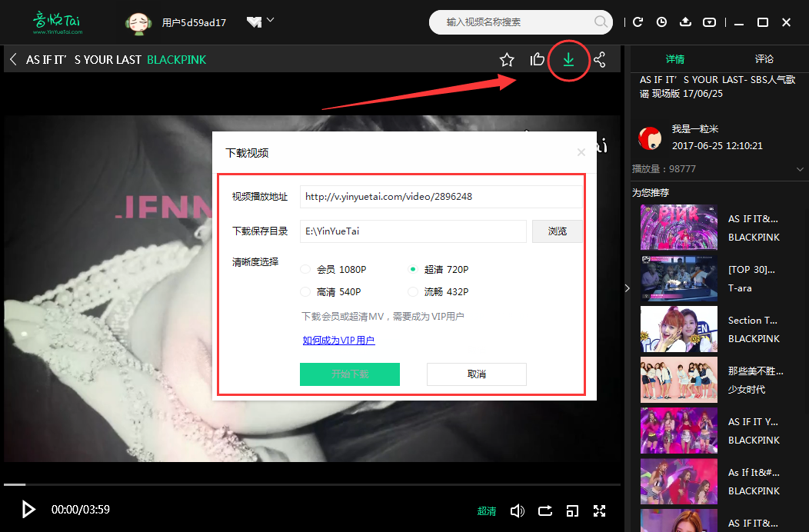Image resolution: width=809 pixels, height=532 pixels.
Task: Click the share icon next to download
Action: [x=600, y=58]
